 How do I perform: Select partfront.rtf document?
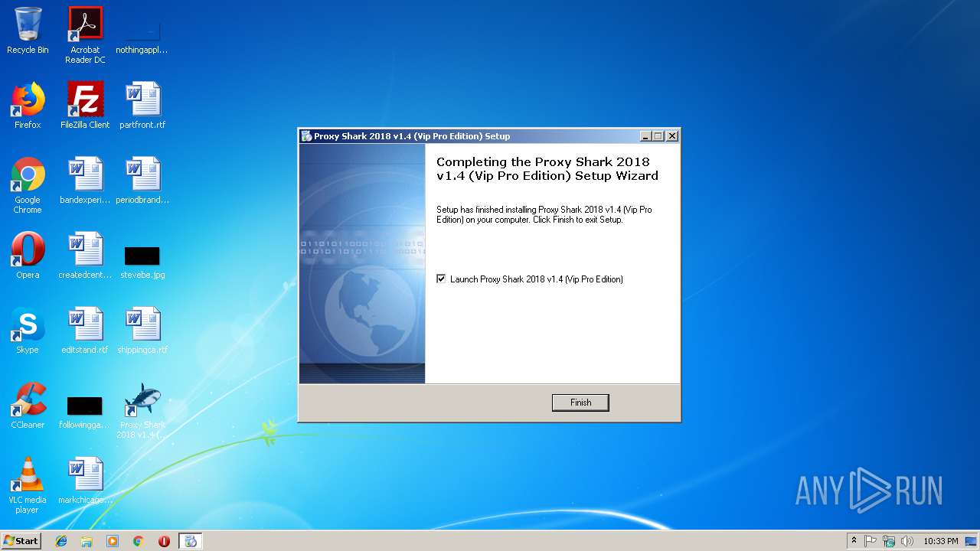[x=142, y=106]
